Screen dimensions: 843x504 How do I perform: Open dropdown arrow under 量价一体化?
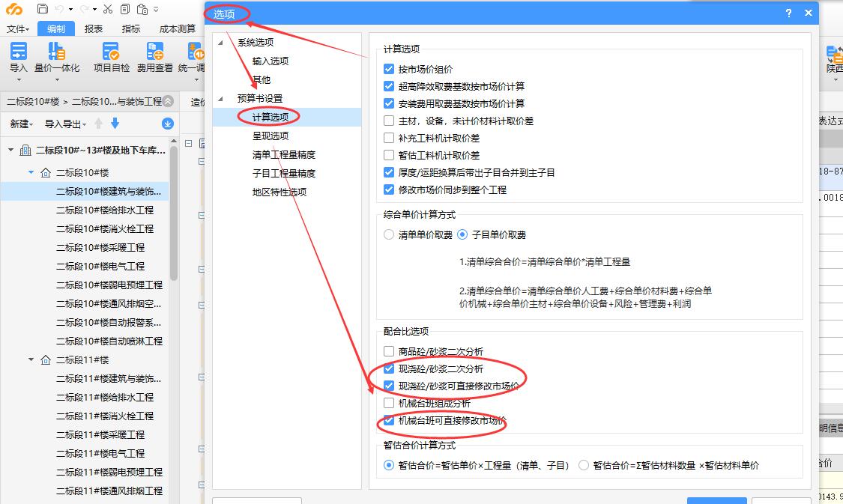tap(56, 79)
